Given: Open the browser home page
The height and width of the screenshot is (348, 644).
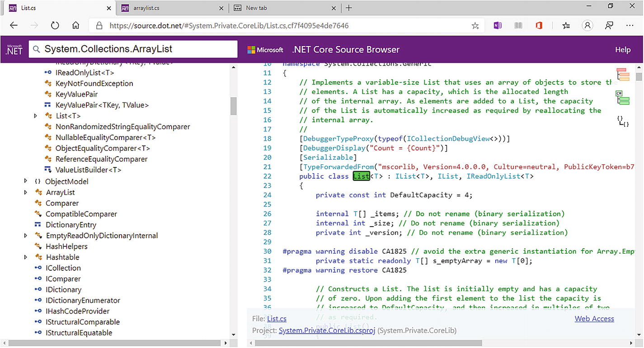Looking at the screenshot, I should coord(76,26).
